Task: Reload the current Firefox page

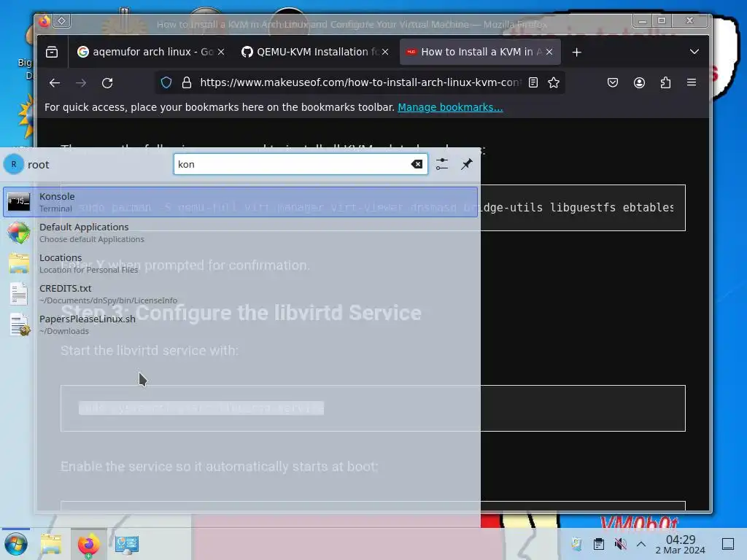Action: click(x=107, y=83)
